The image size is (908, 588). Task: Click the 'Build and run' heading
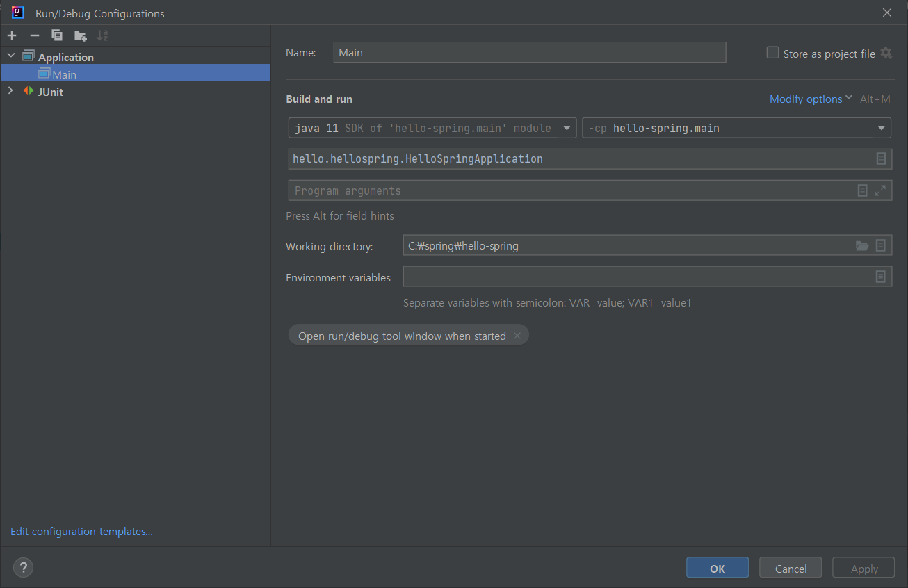pos(319,99)
